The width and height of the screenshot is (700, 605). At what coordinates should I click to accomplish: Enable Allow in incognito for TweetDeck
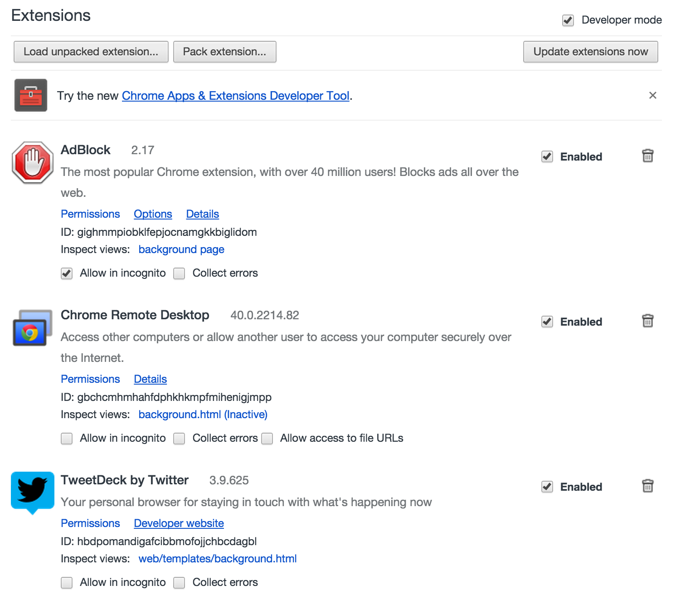[x=67, y=583]
